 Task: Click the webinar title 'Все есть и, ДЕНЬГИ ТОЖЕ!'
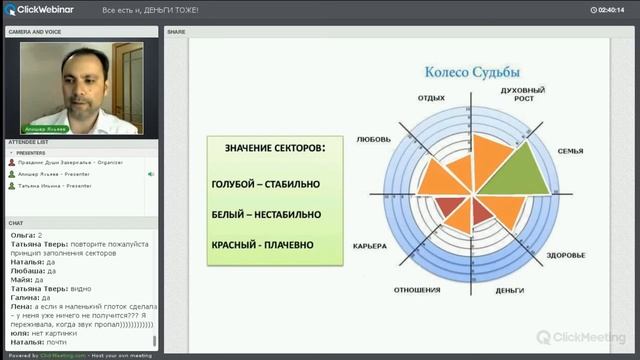coord(150,10)
